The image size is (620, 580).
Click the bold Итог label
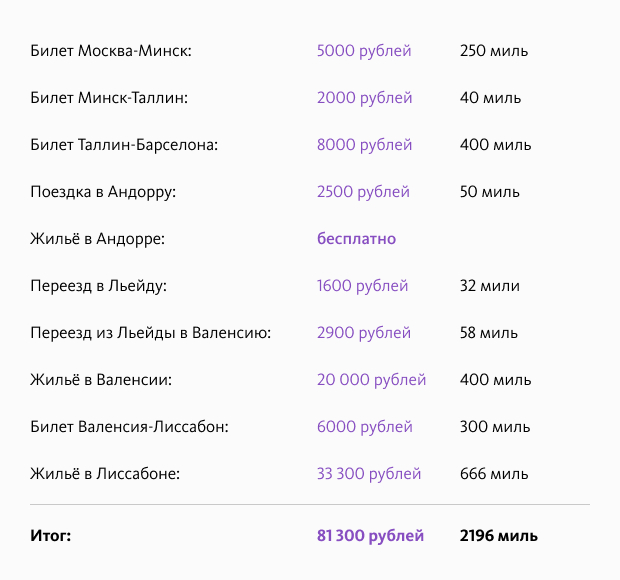pos(51,536)
